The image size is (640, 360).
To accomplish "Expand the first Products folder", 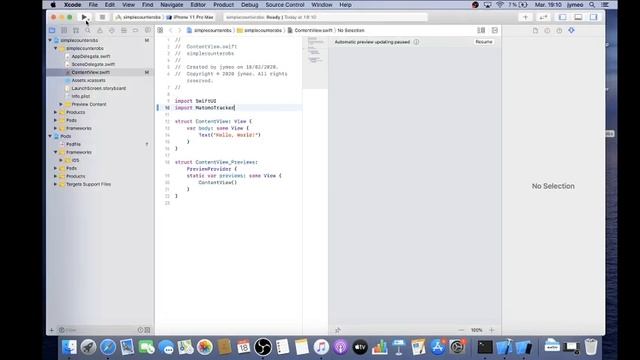I will tap(56, 112).
